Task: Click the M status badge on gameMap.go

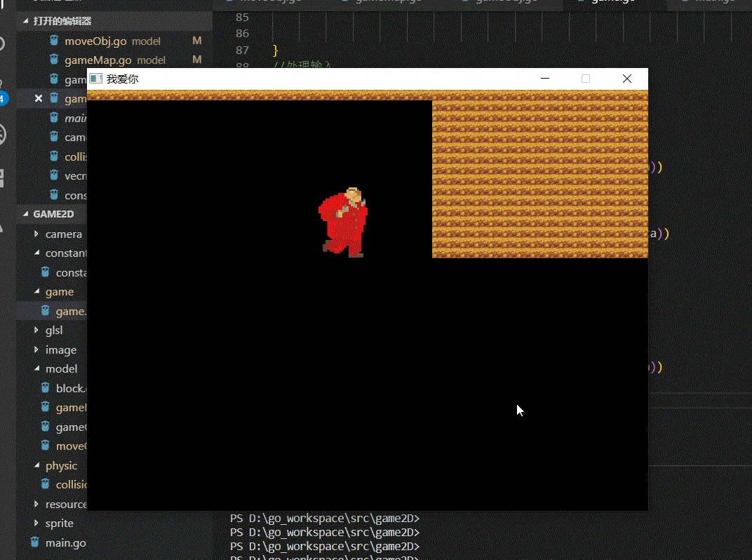Action: coord(196,60)
